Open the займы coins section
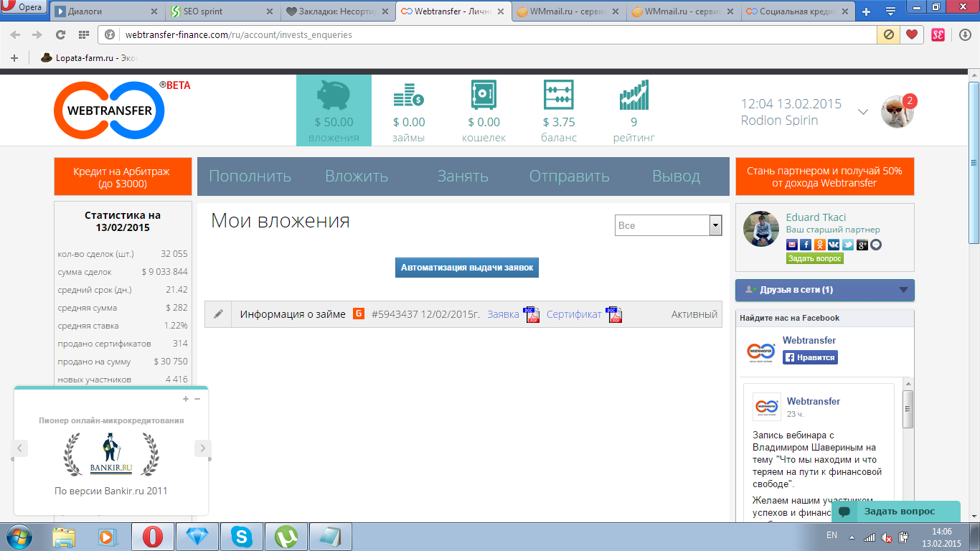 [x=409, y=110]
